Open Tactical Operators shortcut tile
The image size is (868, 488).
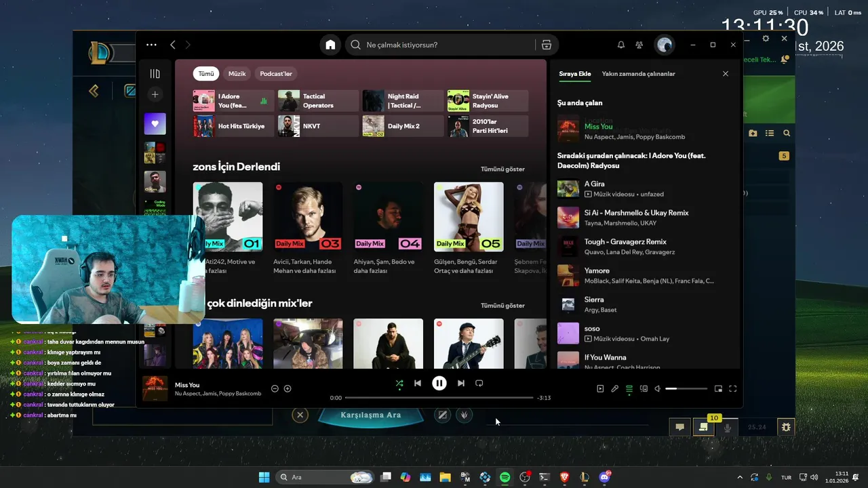pyautogui.click(x=318, y=101)
